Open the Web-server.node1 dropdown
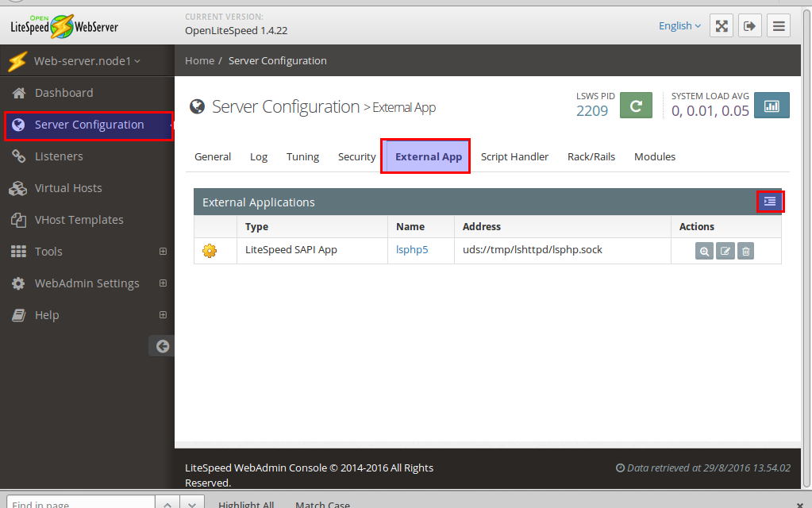Screen dimensions: 812x508 [x=87, y=61]
